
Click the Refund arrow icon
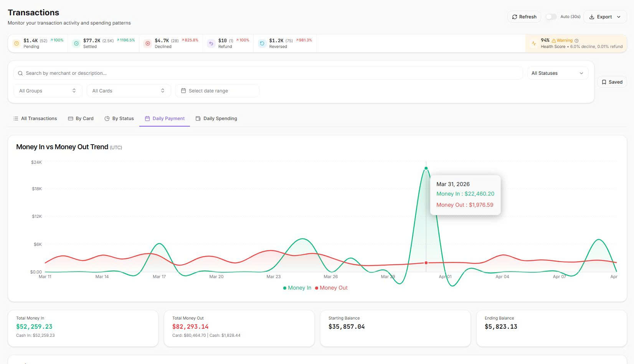[211, 43]
